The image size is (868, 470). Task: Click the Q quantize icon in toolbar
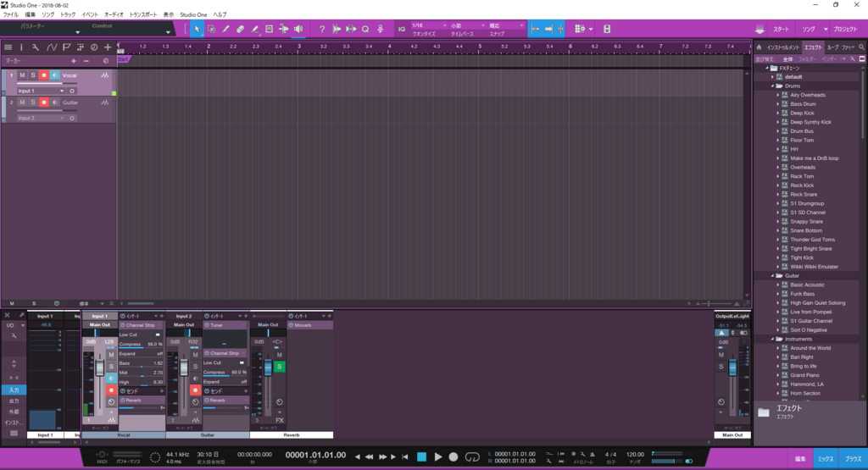tap(365, 29)
